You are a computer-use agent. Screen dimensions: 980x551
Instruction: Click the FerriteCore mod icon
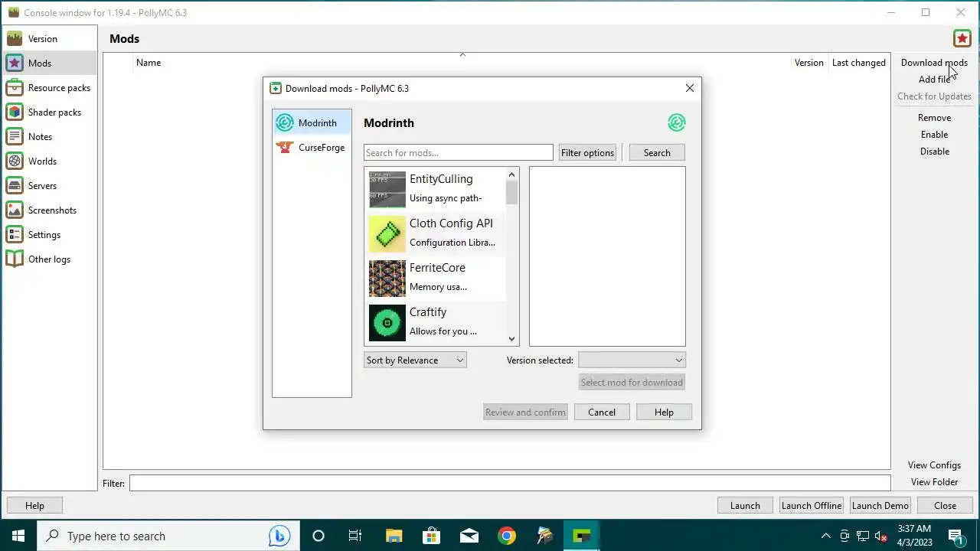point(387,278)
